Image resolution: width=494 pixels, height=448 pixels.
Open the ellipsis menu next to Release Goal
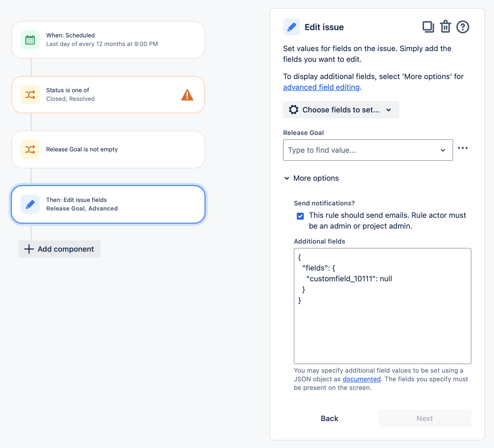pos(463,148)
